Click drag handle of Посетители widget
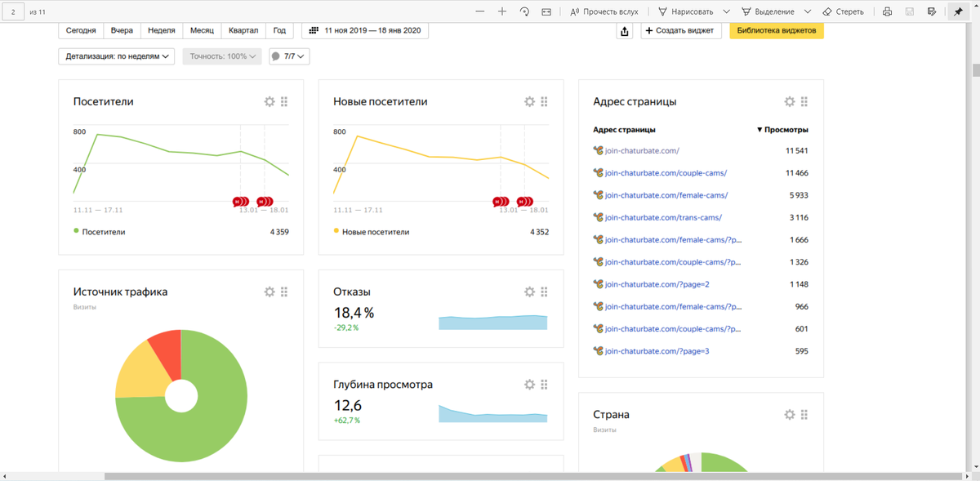 pyautogui.click(x=284, y=101)
